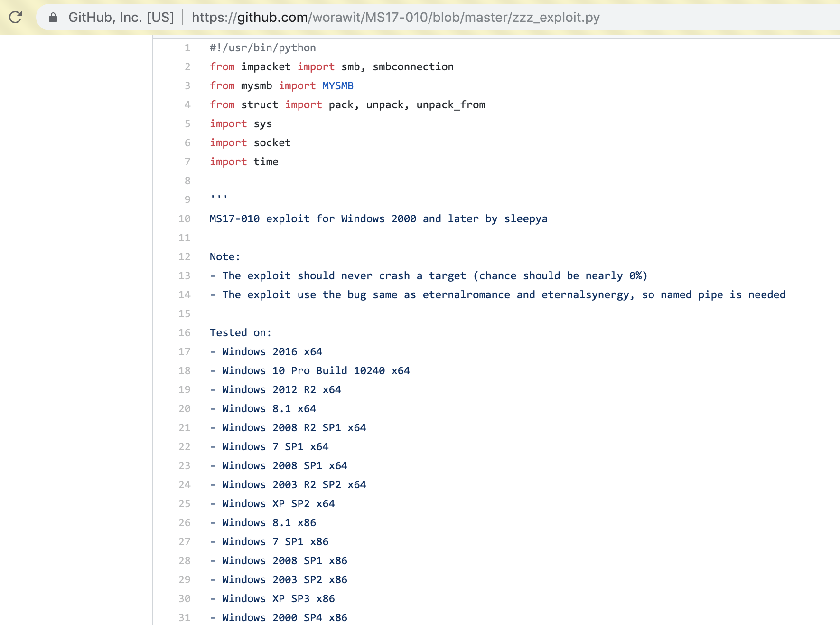Click the 'import time' line
840x625 pixels.
[x=244, y=162]
